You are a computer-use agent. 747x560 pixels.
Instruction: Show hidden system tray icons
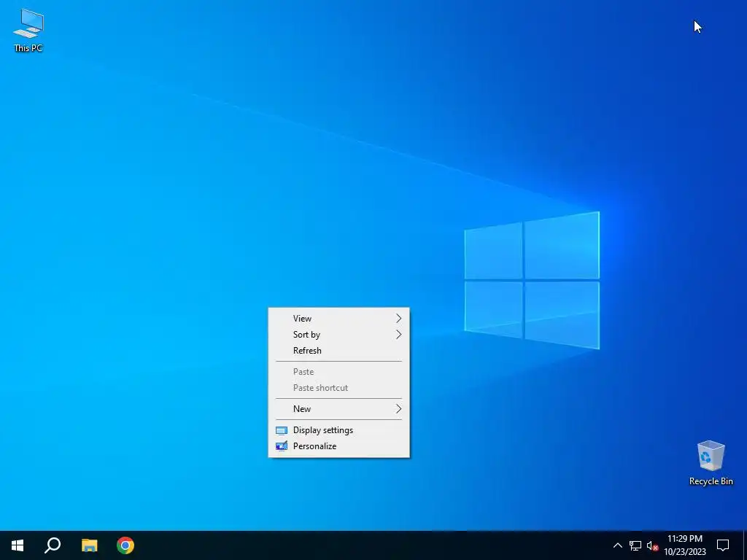pyautogui.click(x=617, y=545)
